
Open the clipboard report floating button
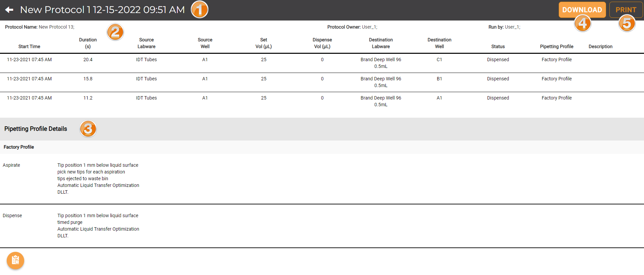15,260
